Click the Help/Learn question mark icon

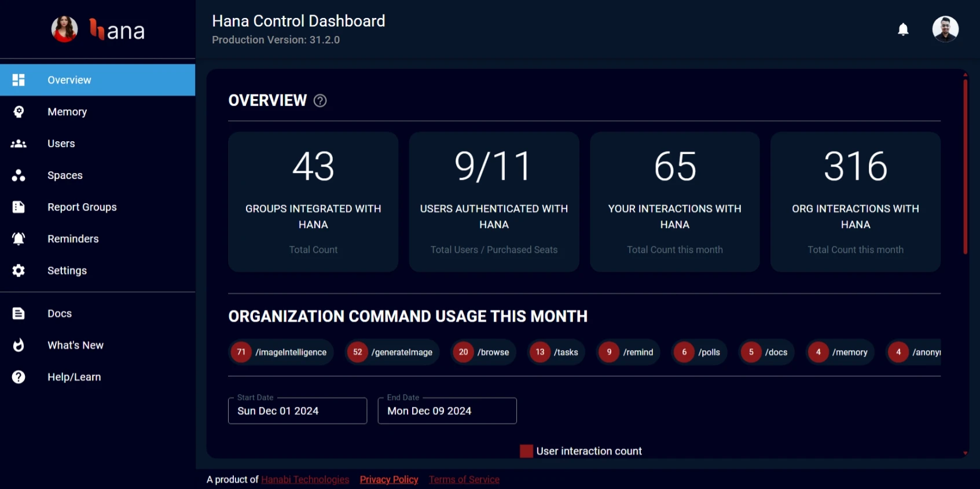coord(19,377)
